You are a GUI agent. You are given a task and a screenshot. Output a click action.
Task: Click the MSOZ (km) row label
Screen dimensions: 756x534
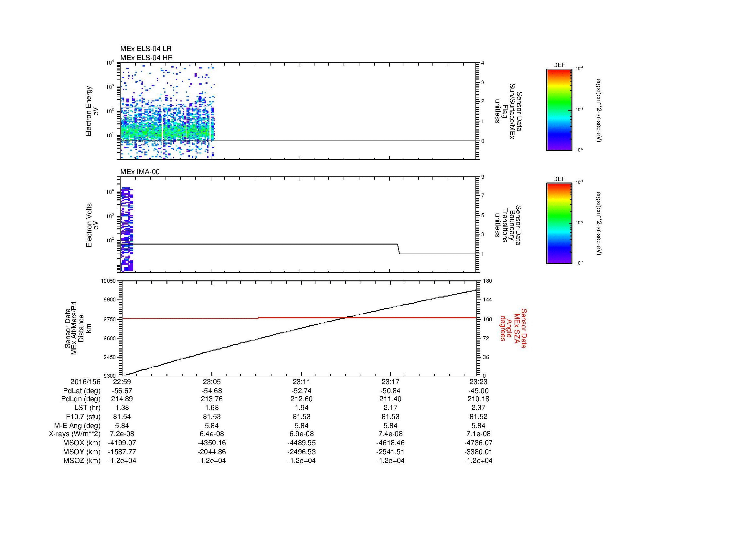click(82, 461)
